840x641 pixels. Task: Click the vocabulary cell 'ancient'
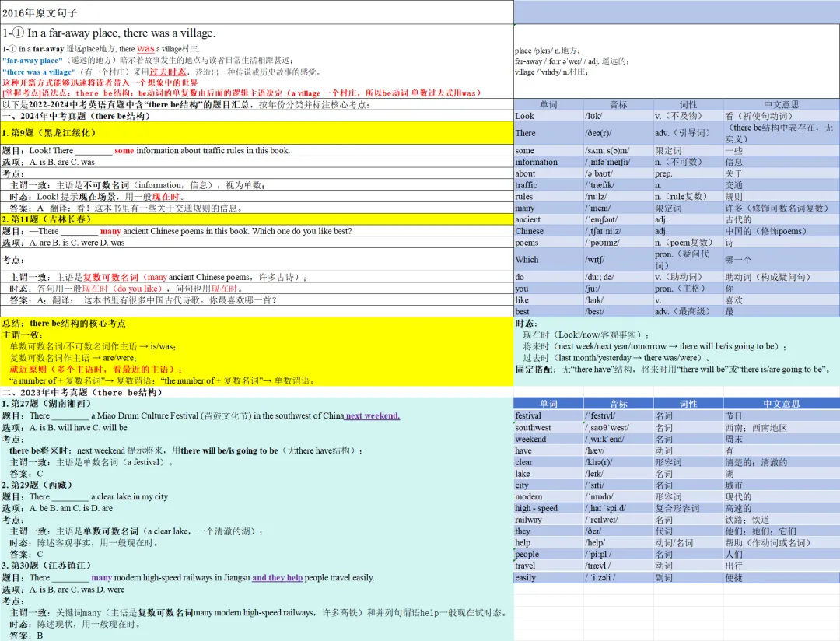(548, 219)
